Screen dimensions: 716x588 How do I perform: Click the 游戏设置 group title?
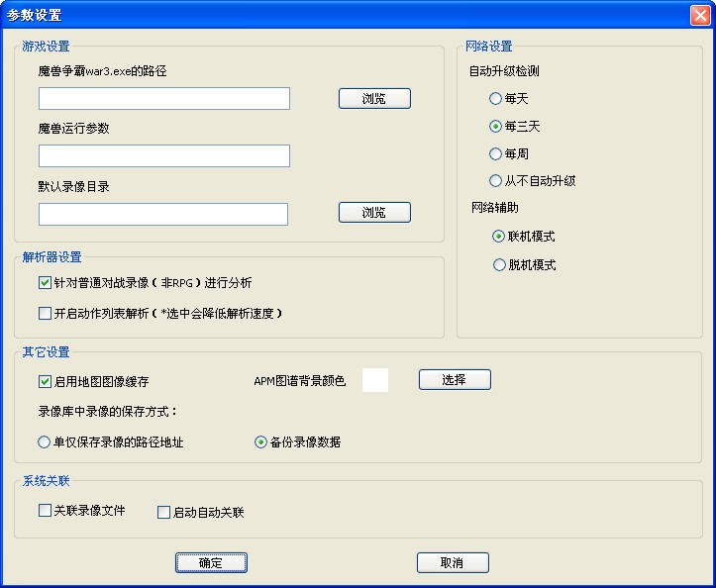pyautogui.click(x=46, y=47)
